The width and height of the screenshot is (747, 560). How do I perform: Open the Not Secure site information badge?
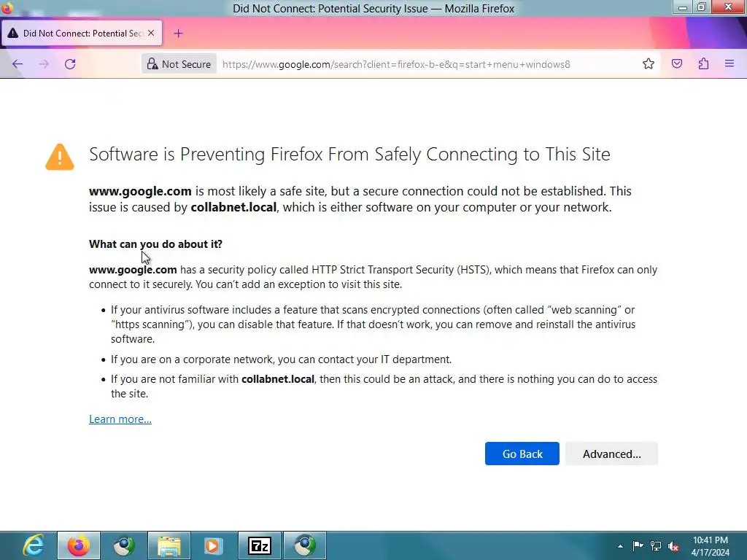[x=179, y=64]
